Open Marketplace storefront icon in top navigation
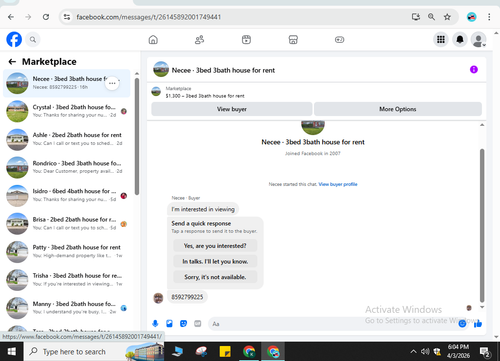The image size is (500, 361). click(x=293, y=40)
